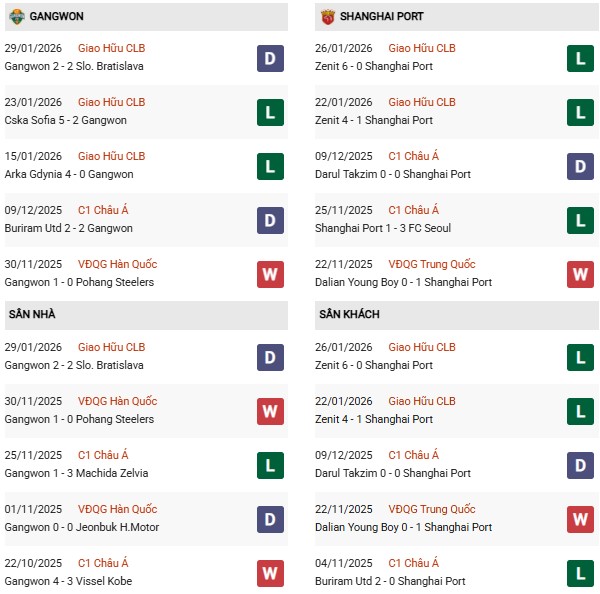Click the Gangwon team name header

click(56, 17)
